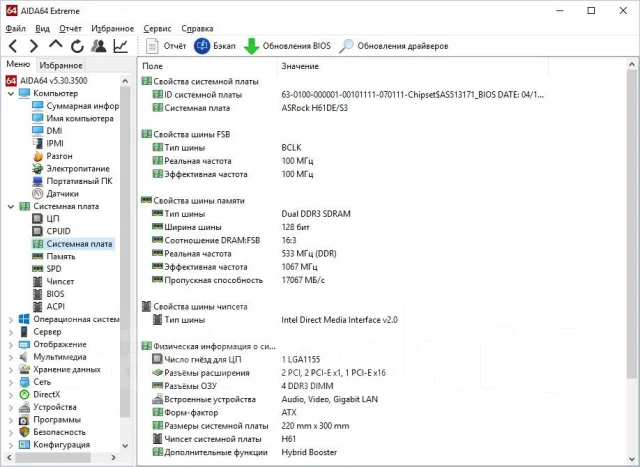Open Обновления BIOS with green arrow
The image size is (640, 467).
coord(287,46)
